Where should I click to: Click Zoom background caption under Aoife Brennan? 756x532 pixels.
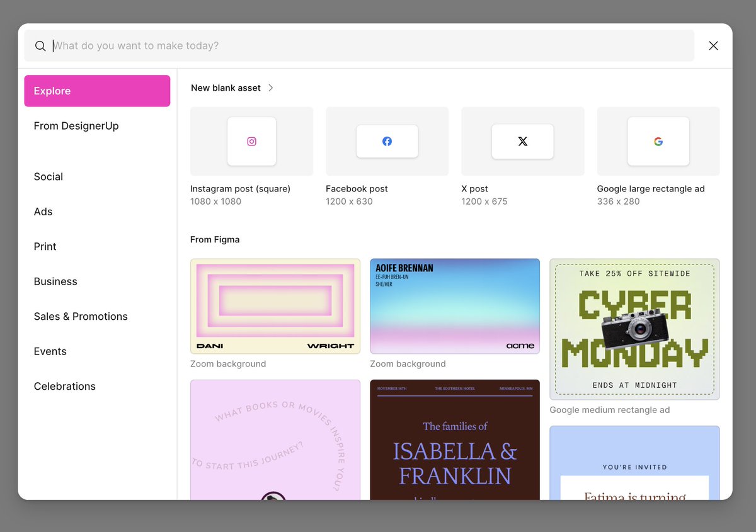point(408,364)
